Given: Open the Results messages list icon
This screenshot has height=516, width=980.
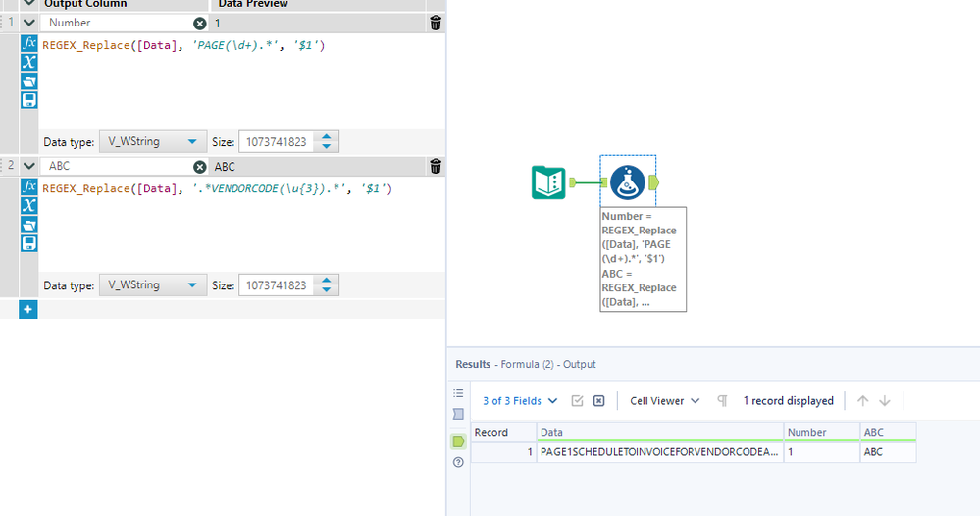Looking at the screenshot, I should click(458, 393).
